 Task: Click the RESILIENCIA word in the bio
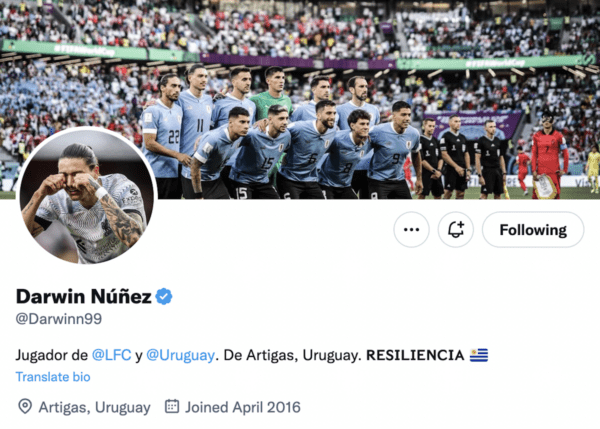[415, 355]
